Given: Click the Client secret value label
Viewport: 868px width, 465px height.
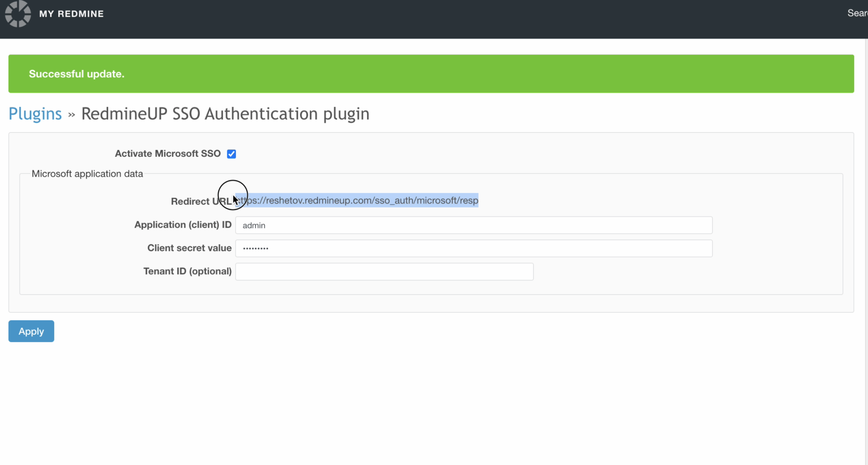Looking at the screenshot, I should [x=189, y=248].
